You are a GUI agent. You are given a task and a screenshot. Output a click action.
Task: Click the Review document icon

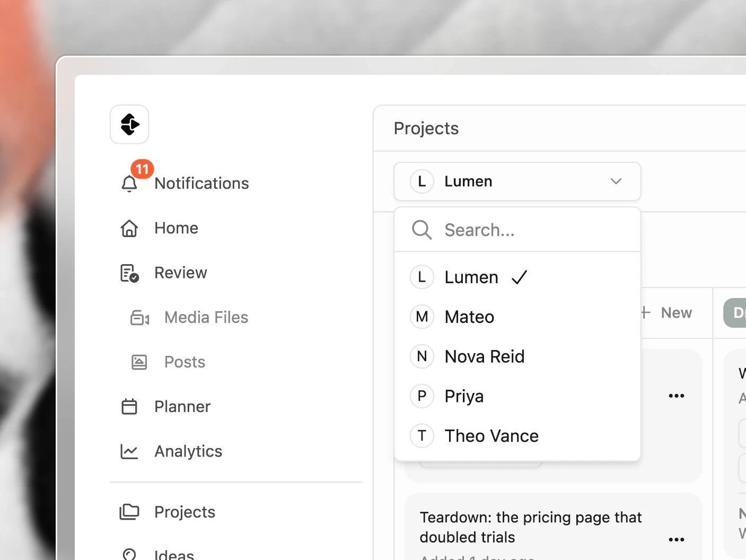(x=129, y=273)
